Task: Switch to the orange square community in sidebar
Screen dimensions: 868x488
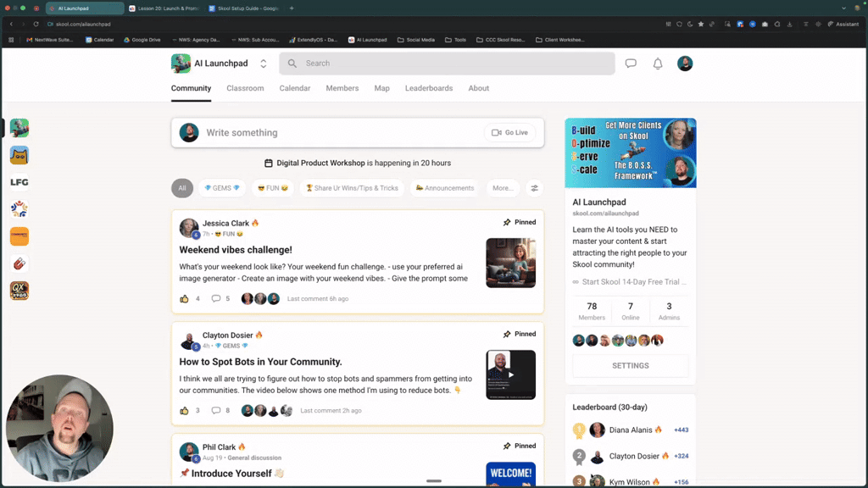Action: (x=19, y=236)
